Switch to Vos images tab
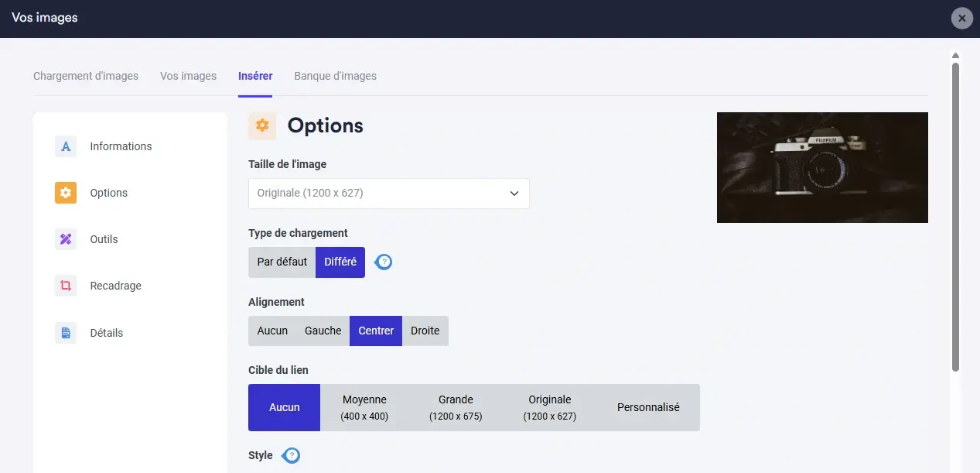This screenshot has width=980, height=473. [188, 76]
